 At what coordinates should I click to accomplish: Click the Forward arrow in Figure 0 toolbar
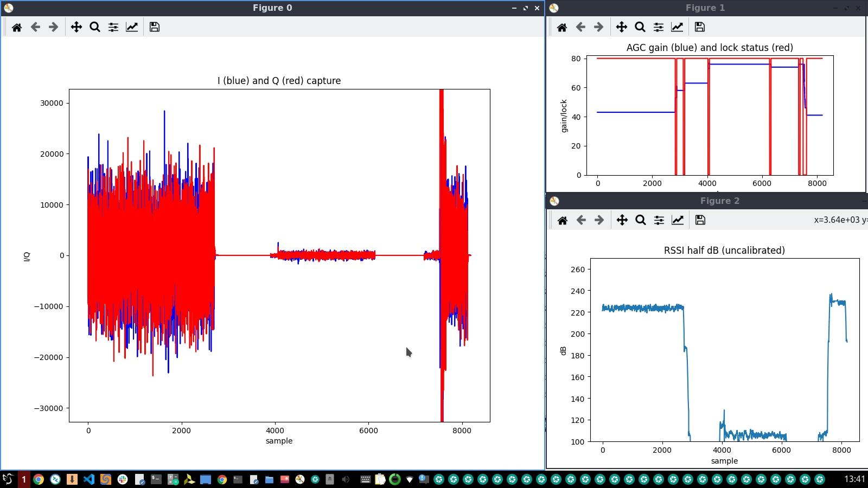53,27
